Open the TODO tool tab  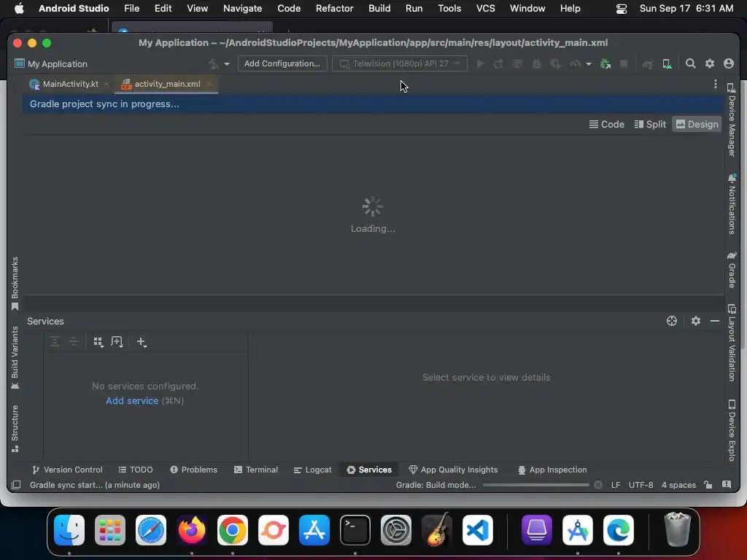point(136,470)
